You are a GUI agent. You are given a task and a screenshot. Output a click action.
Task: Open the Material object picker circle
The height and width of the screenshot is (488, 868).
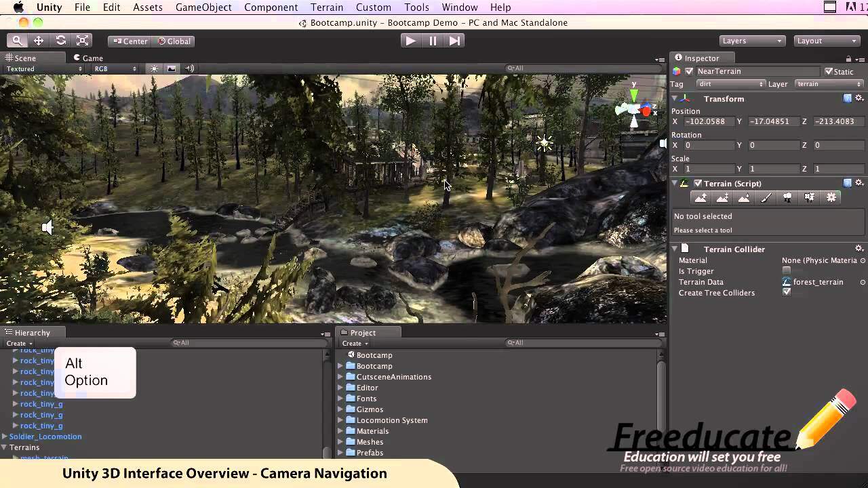pyautogui.click(x=863, y=260)
